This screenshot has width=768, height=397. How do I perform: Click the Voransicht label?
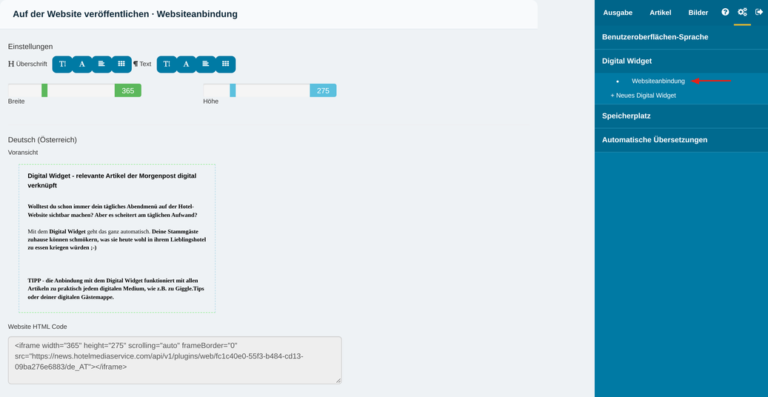[x=23, y=153]
